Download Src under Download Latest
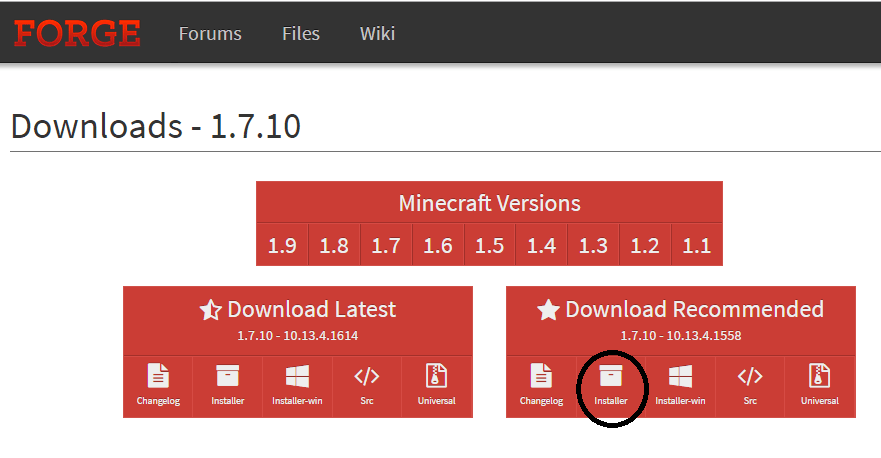881x458 pixels. (x=367, y=386)
